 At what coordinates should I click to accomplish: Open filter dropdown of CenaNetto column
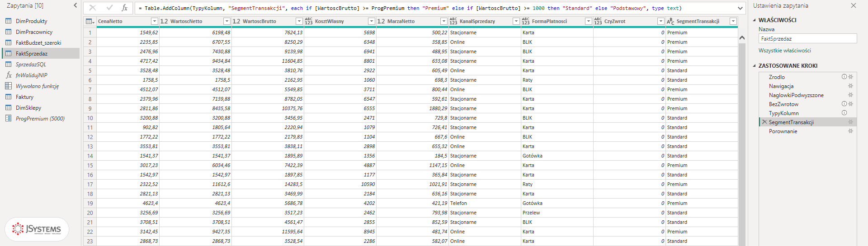[x=154, y=21]
